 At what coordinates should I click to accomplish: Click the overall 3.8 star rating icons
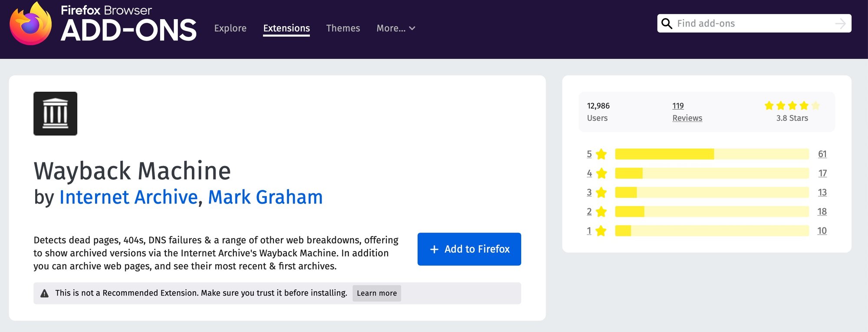click(x=792, y=106)
